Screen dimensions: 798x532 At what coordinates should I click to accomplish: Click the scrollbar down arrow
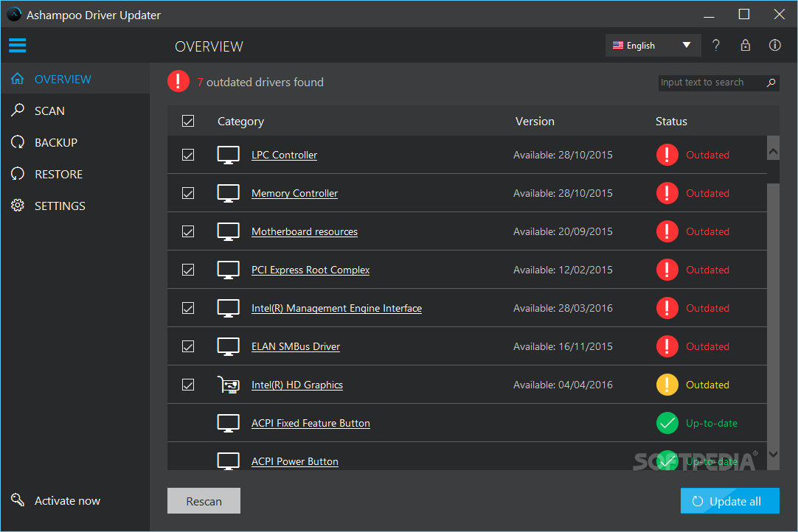tap(773, 454)
